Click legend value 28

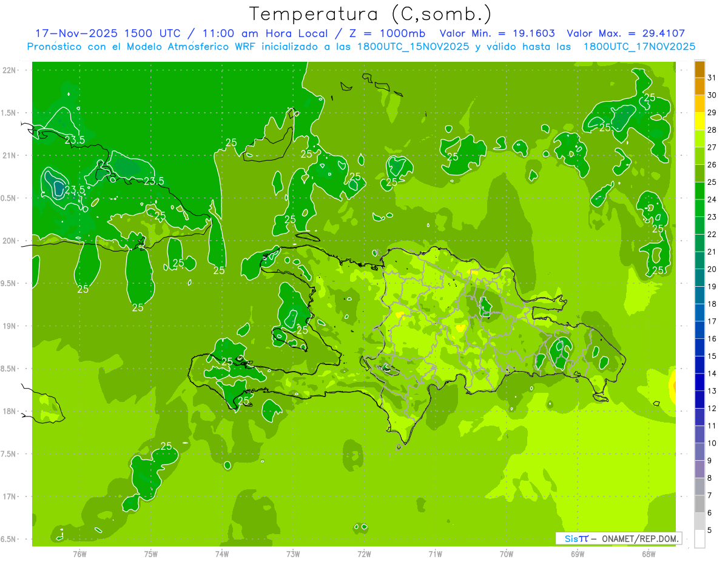pos(712,130)
